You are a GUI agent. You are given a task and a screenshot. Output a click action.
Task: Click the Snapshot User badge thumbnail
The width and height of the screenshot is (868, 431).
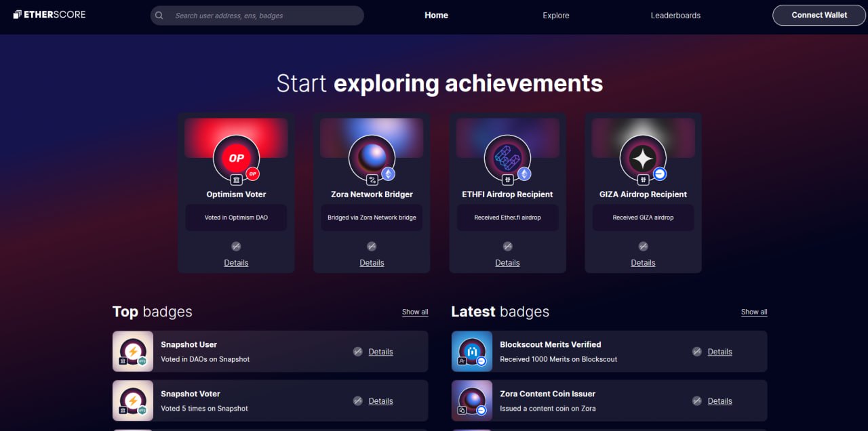click(x=133, y=351)
